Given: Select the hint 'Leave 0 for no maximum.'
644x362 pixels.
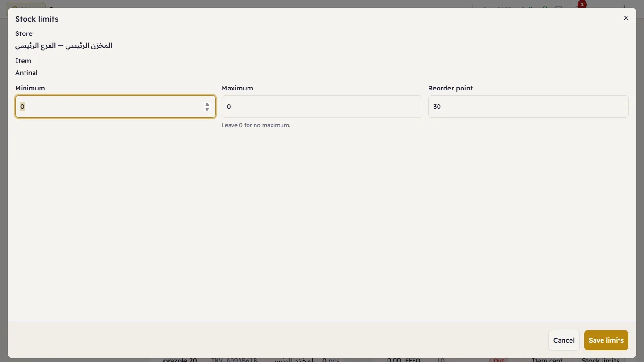Looking at the screenshot, I should 256,125.
